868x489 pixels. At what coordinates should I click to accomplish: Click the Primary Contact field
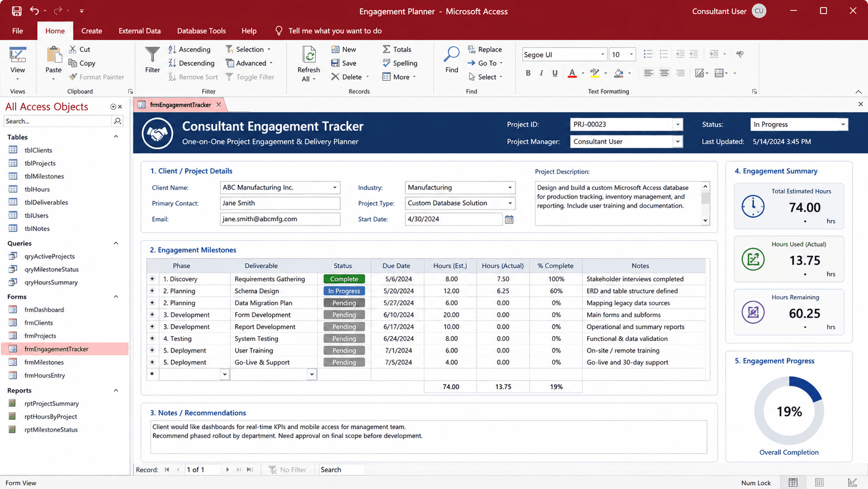coord(280,203)
